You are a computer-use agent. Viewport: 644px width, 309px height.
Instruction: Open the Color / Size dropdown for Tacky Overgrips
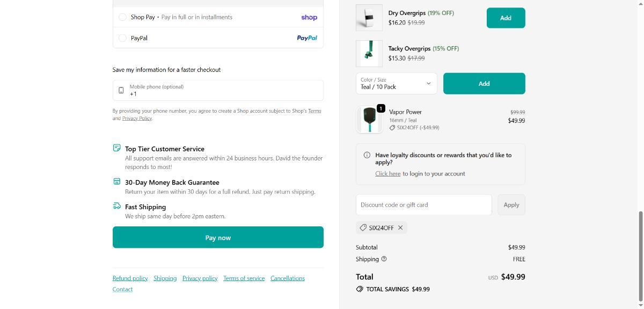[396, 84]
